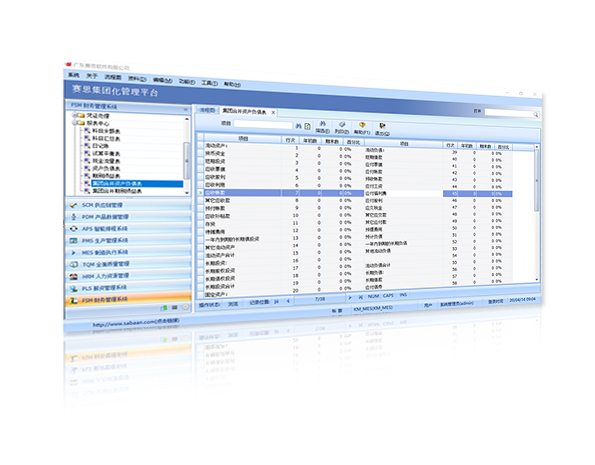595x465 pixels.
Task: Click the row indicator of the highlighted row 7
Action: pos(200,193)
